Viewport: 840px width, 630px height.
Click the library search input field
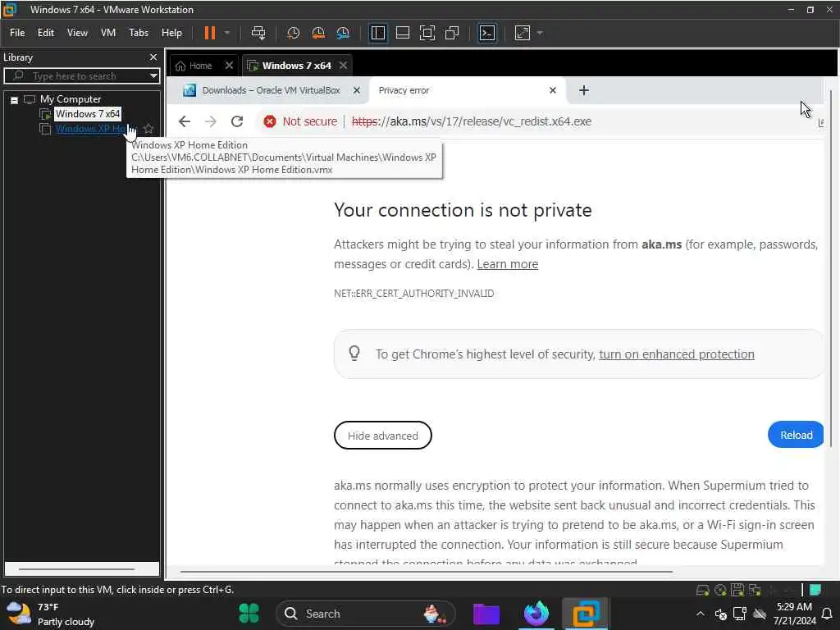click(x=80, y=76)
